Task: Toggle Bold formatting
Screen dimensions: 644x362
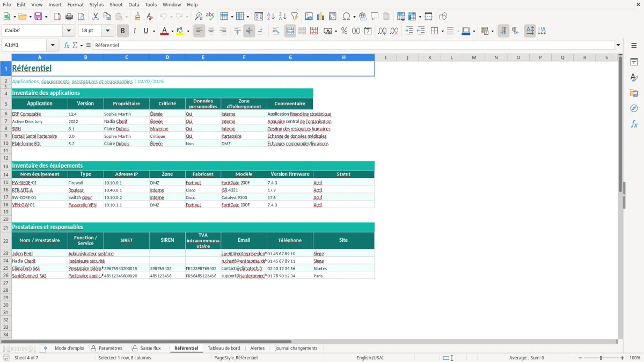Action: point(122,31)
